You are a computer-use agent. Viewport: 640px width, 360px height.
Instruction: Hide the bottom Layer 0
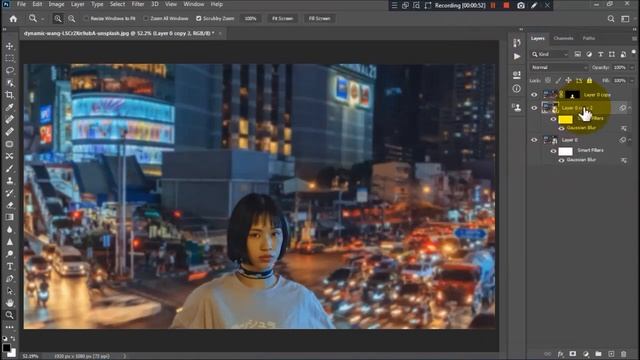click(x=534, y=140)
